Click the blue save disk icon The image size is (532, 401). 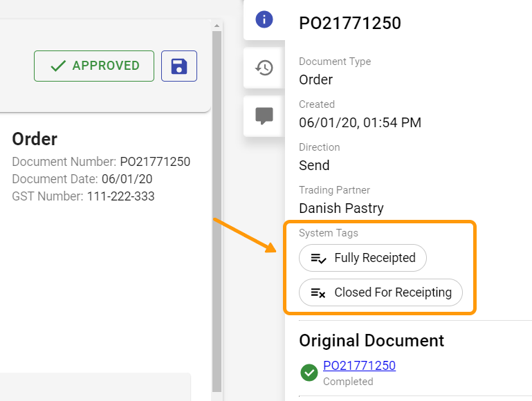(x=179, y=66)
